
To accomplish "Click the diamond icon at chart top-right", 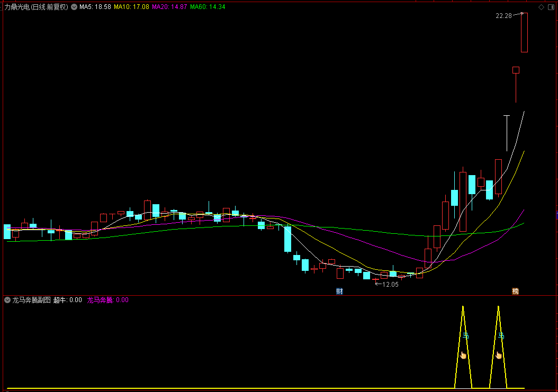I will click(541, 7).
